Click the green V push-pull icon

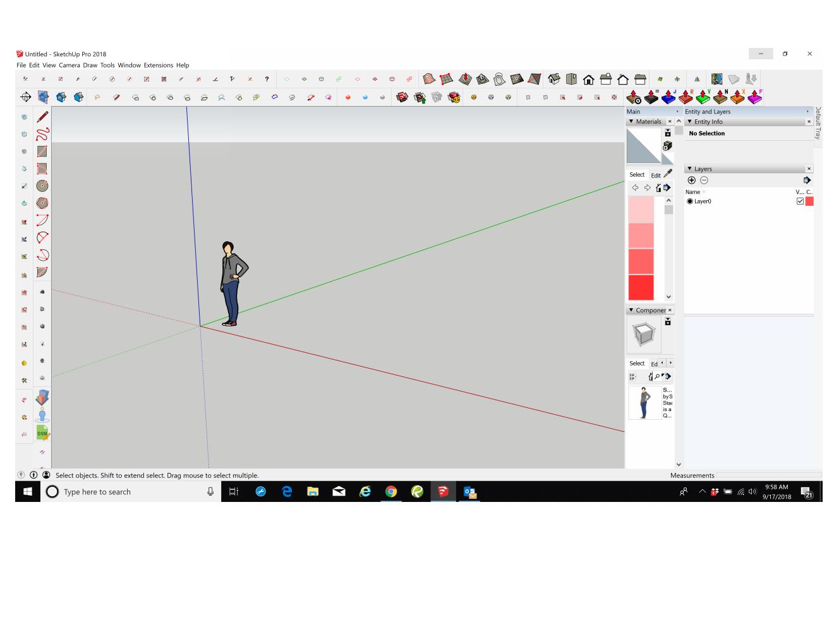click(703, 97)
